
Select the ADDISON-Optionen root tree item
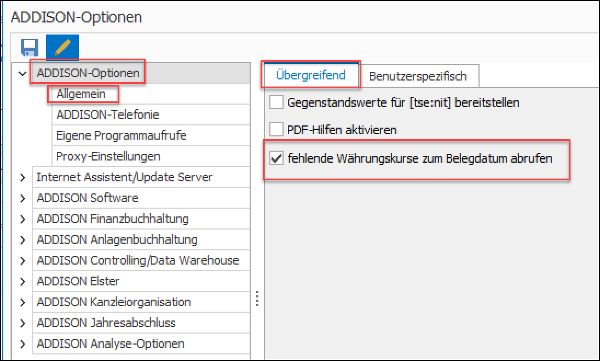pos(88,73)
